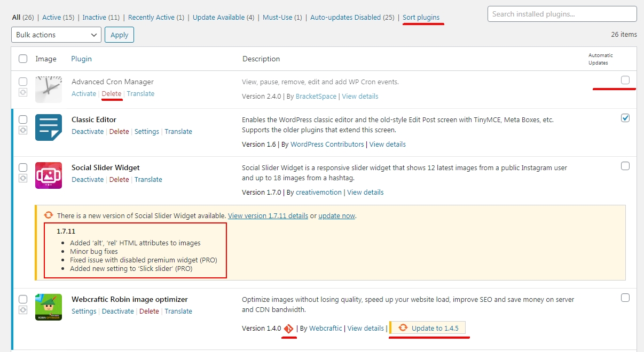Screen dimensions: 644x352
Task: Click the Advanced Cron Manager clock thumbnail
Action: pyautogui.click(x=49, y=89)
